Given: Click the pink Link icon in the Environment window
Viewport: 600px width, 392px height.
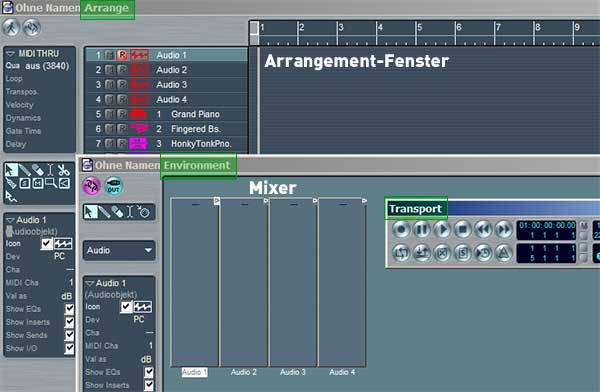Looking at the screenshot, I should point(92,186).
